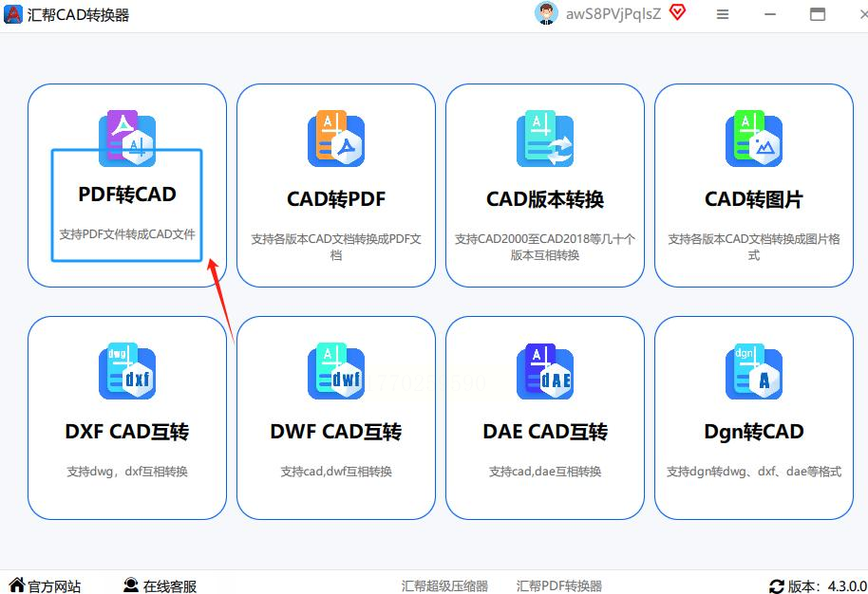
Task: Click the version number 4.3.0.0
Action: pyautogui.click(x=847, y=586)
